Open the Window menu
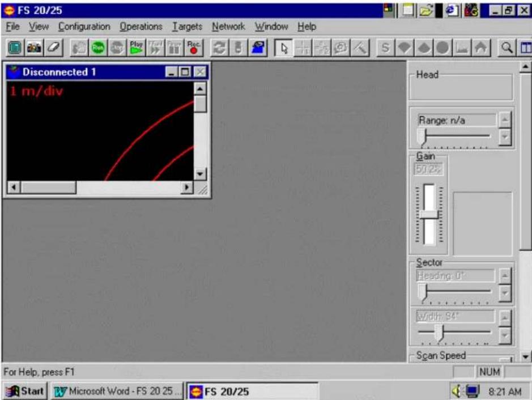Image resolution: width=532 pixels, height=400 pixels. pos(271,27)
